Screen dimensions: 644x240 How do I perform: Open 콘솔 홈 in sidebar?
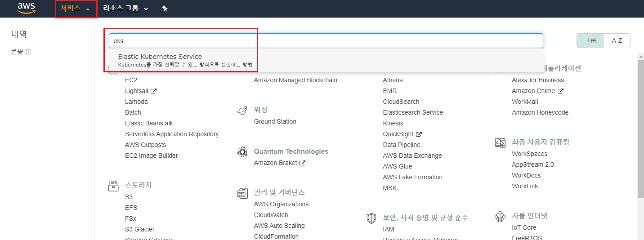pos(21,52)
